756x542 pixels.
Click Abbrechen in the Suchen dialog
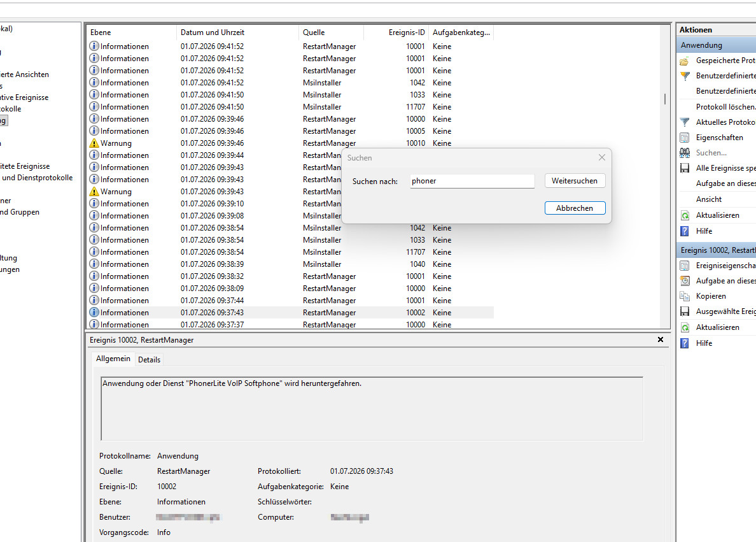[575, 208]
